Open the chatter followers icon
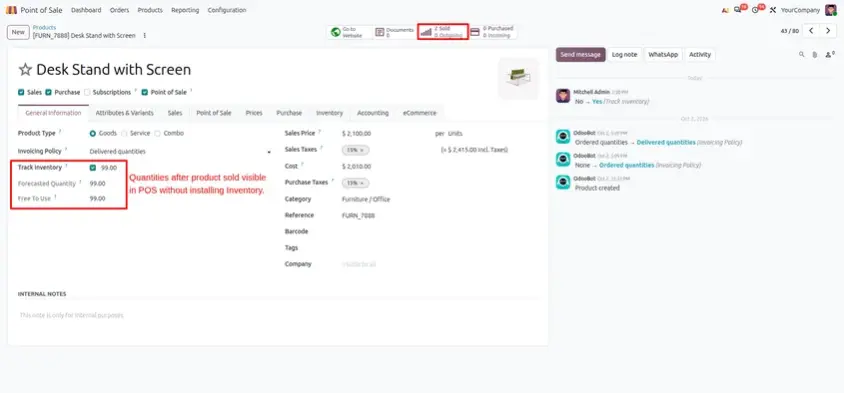 click(829, 54)
